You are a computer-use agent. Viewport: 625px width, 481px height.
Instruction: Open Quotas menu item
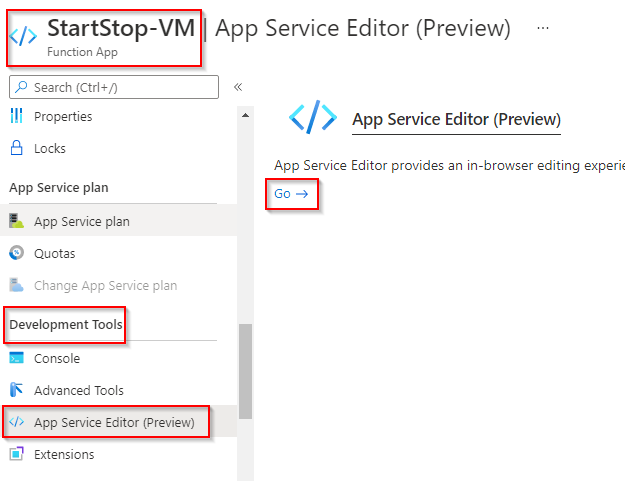tap(55, 253)
